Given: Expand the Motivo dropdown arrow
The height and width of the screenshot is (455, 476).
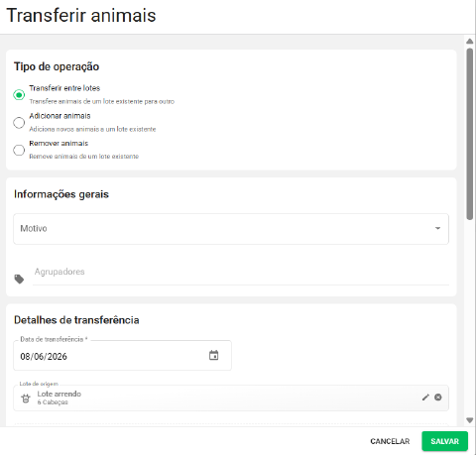Looking at the screenshot, I should coord(437,228).
